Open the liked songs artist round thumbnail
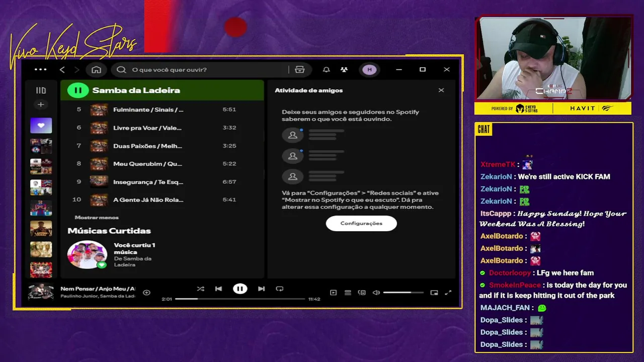644x362 pixels. [87, 254]
